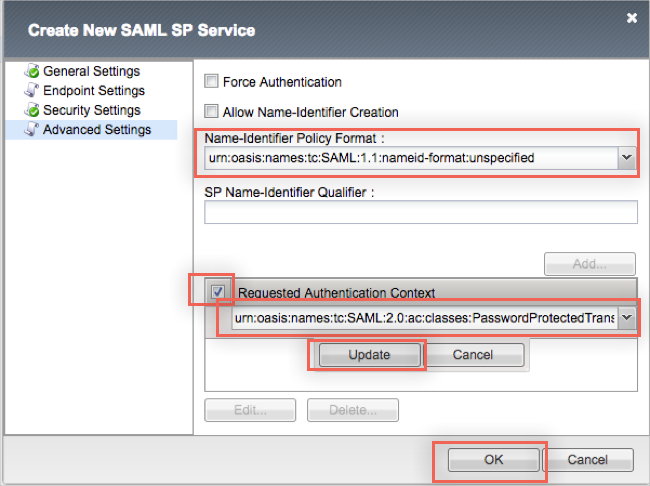The width and height of the screenshot is (650, 486).
Task: Expand the authentication context class dropdown arrow
Action: click(626, 318)
